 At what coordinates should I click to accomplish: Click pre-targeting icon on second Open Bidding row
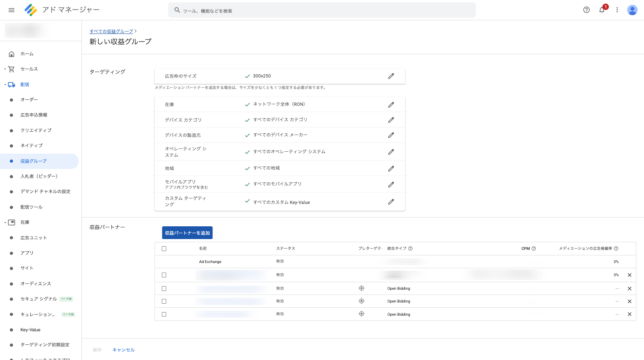click(362, 301)
